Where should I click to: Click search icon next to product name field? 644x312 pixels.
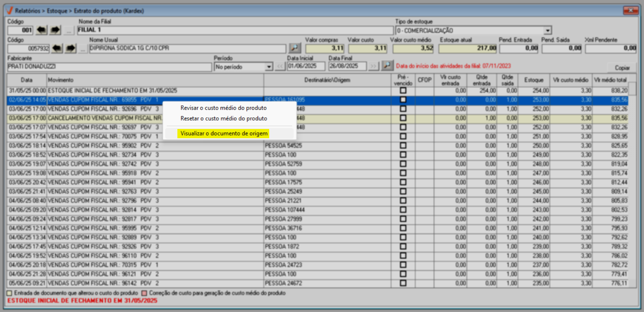[x=295, y=48]
